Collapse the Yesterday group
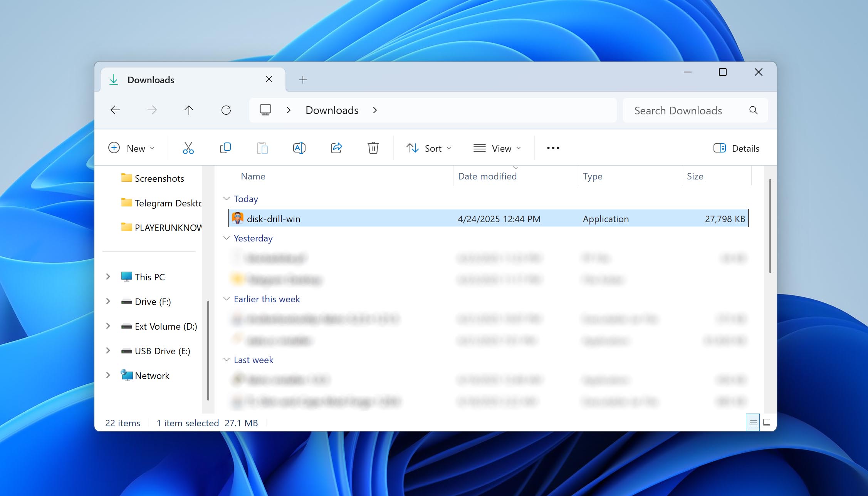Image resolution: width=868 pixels, height=496 pixels. click(227, 238)
